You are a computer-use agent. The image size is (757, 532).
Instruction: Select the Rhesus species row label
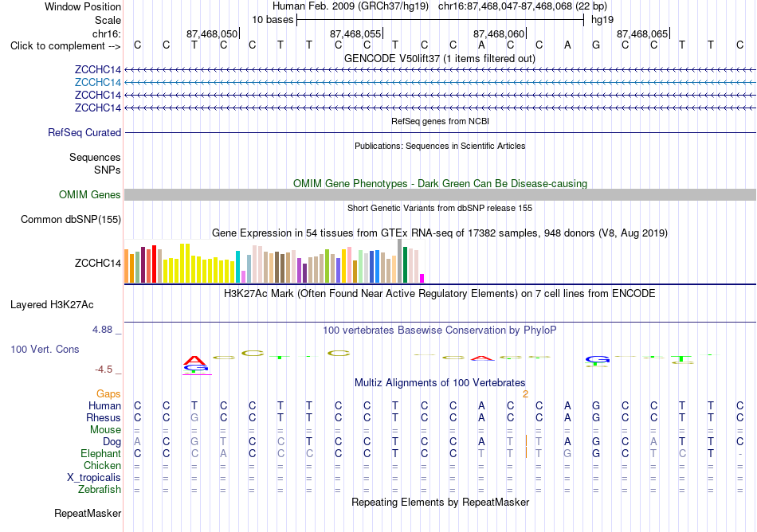point(104,417)
